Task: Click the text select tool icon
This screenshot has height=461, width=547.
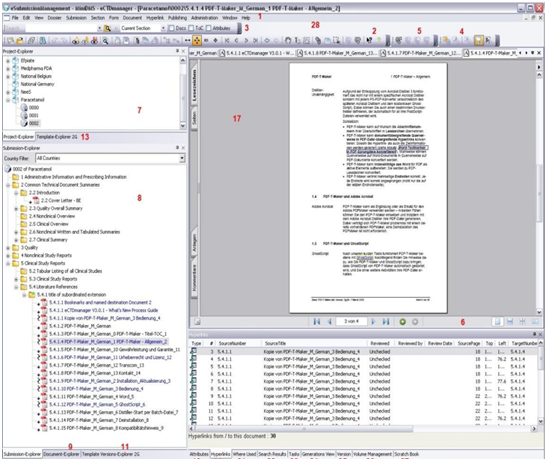Action: 297,40
